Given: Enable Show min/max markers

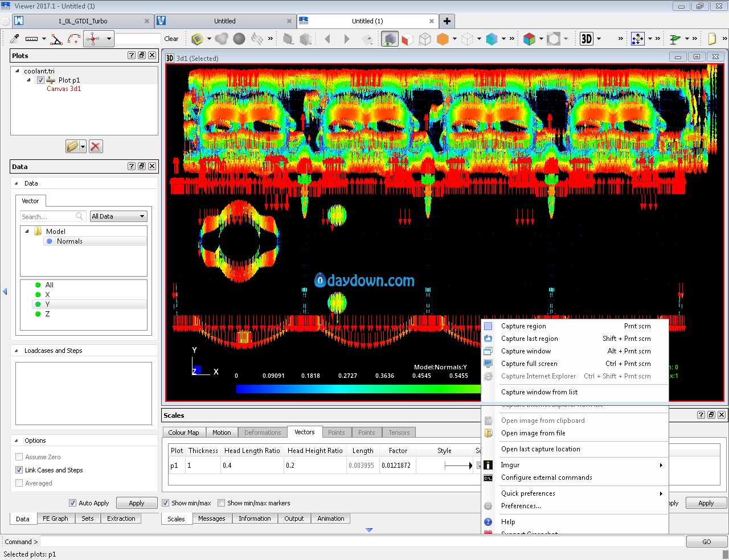Looking at the screenshot, I should [222, 503].
